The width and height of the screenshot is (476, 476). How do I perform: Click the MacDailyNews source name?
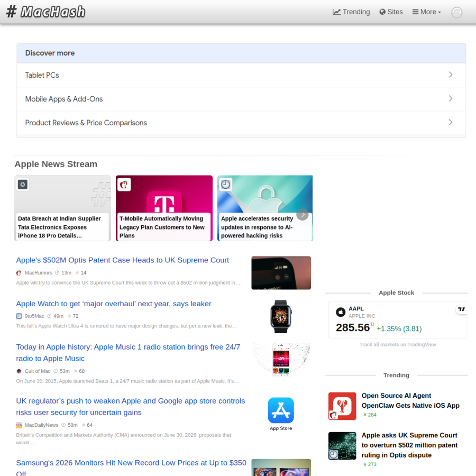click(41, 425)
